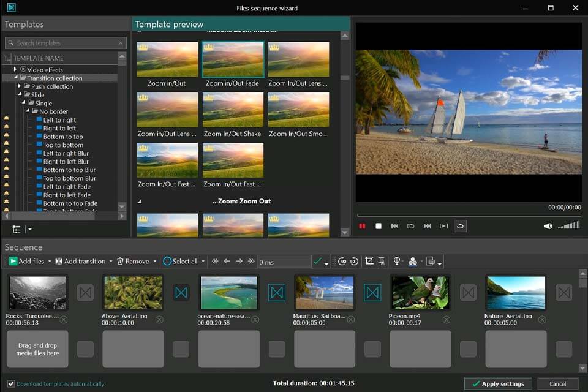Choose the Zoom In/Out Shake template thumbnail
Screen dimensions: 588x392
(233, 110)
